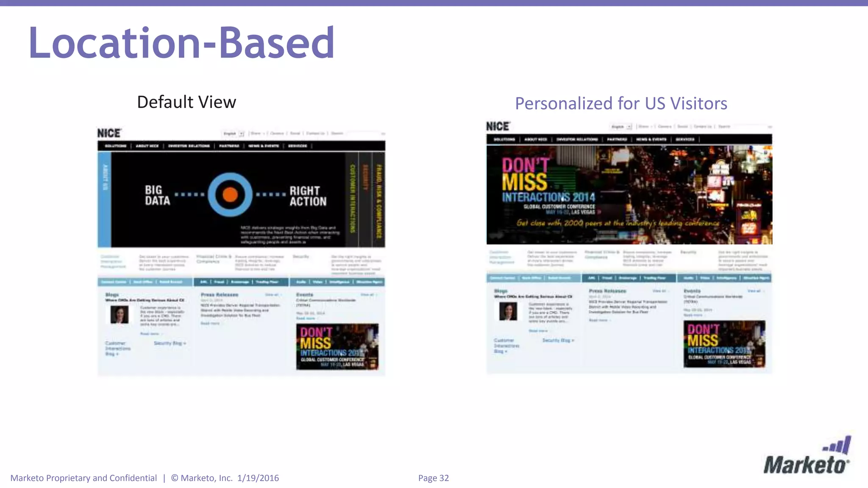Open Investor Relations in Default View site
This screenshot has width=868, height=488.
(x=189, y=146)
